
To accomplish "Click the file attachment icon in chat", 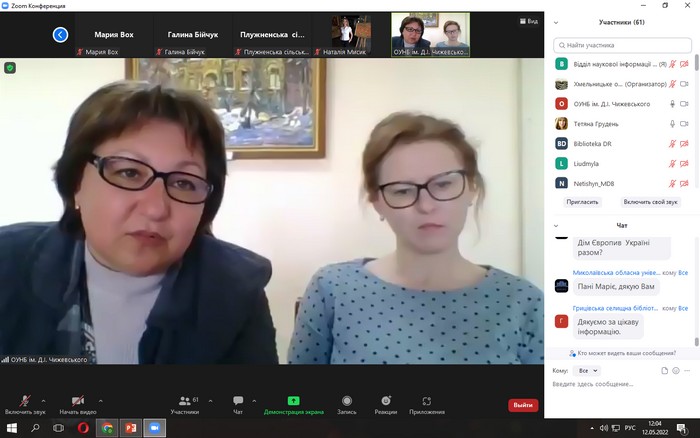I will (x=665, y=371).
